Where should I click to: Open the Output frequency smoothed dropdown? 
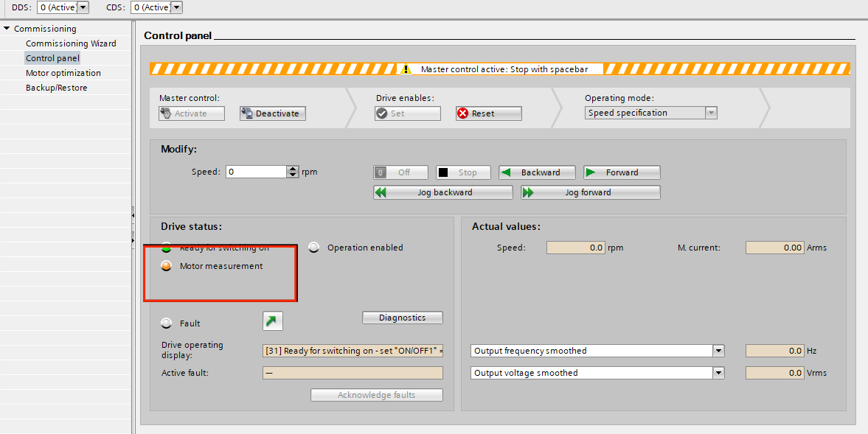(x=718, y=351)
